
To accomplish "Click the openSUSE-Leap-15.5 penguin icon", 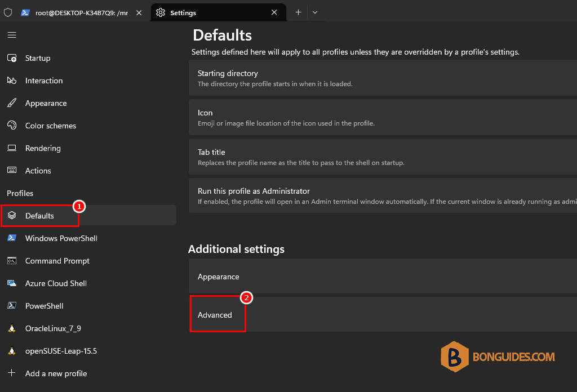I will 12,350.
